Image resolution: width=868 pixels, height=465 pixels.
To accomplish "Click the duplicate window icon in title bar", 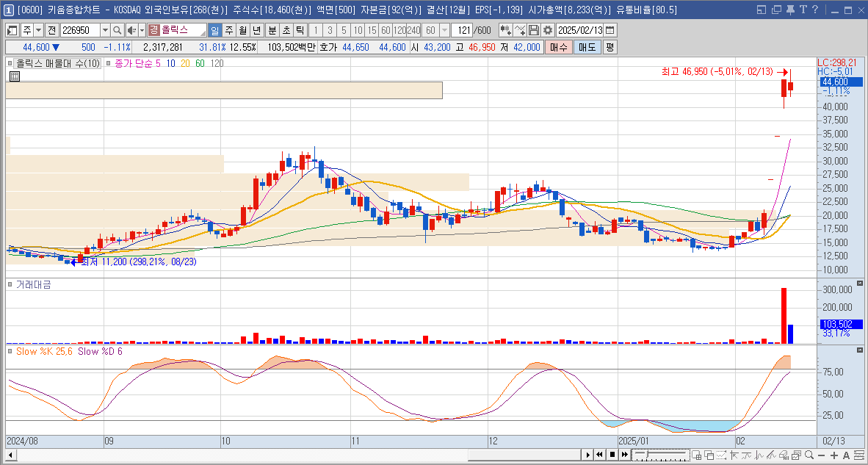I will click(x=776, y=10).
